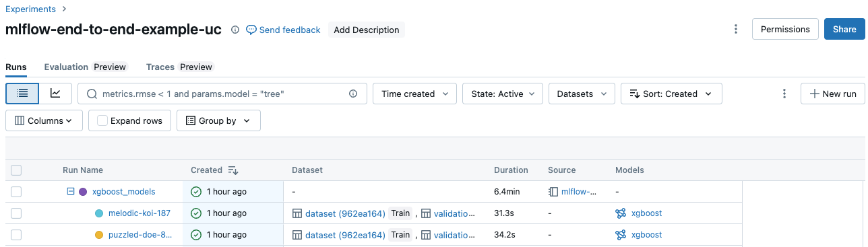Switch to the table list view

tap(22, 94)
